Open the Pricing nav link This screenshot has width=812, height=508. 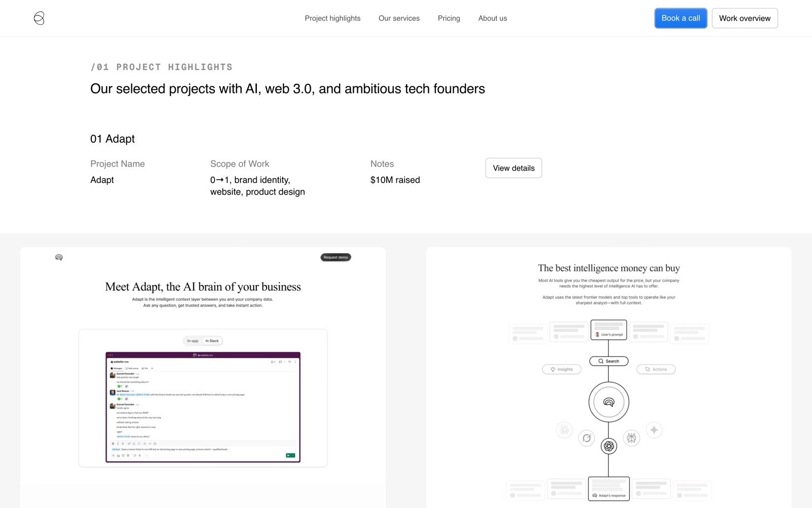449,18
